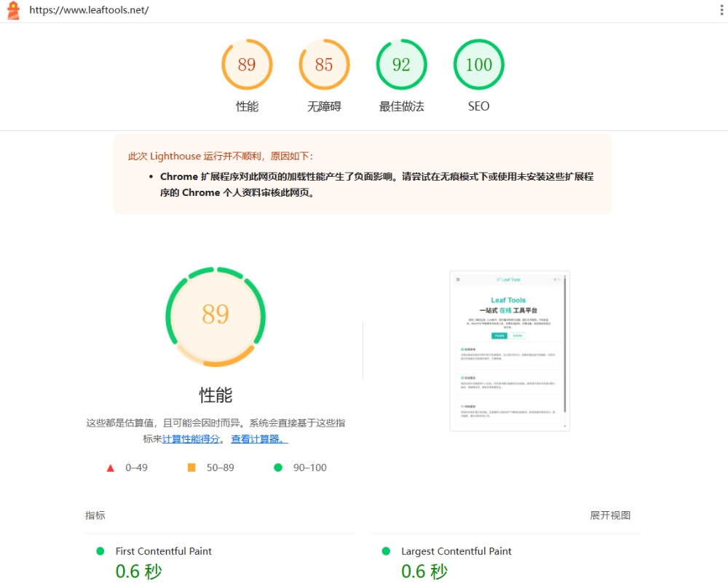Click the Largest Contentful Paint metric label
The width and height of the screenshot is (728, 584).
point(456,551)
